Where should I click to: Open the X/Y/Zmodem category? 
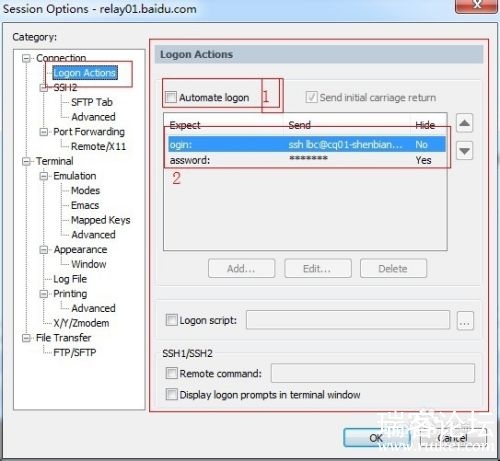[81, 323]
